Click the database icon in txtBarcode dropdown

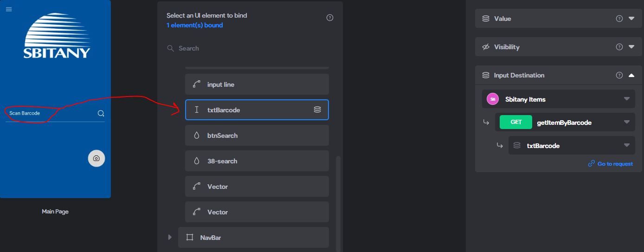pos(517,145)
